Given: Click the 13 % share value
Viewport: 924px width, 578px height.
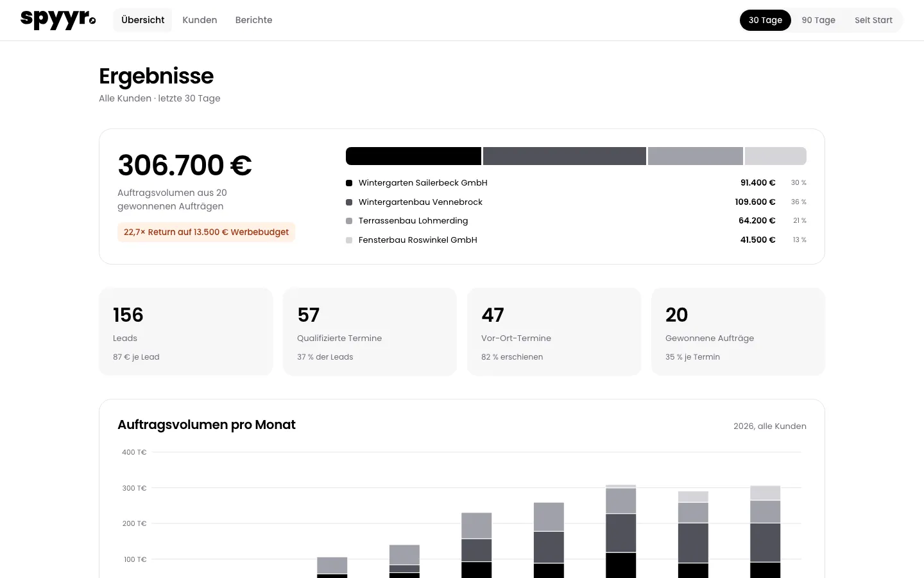Looking at the screenshot, I should [800, 240].
